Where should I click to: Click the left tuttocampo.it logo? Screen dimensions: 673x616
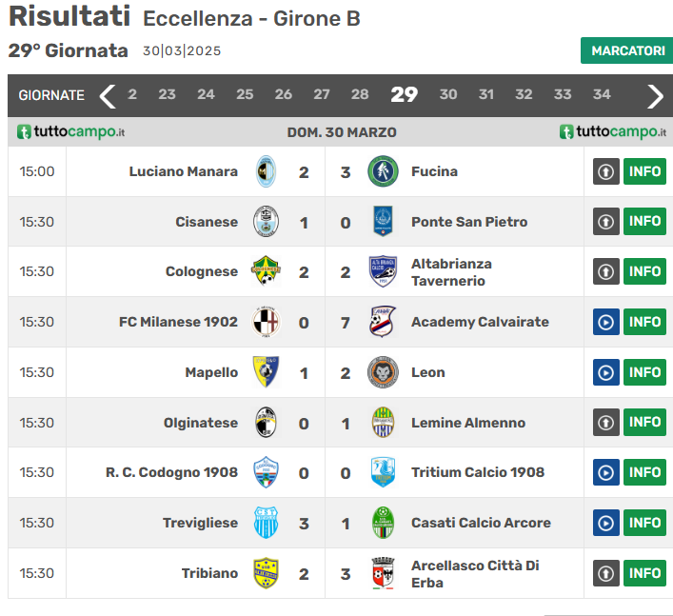71,131
